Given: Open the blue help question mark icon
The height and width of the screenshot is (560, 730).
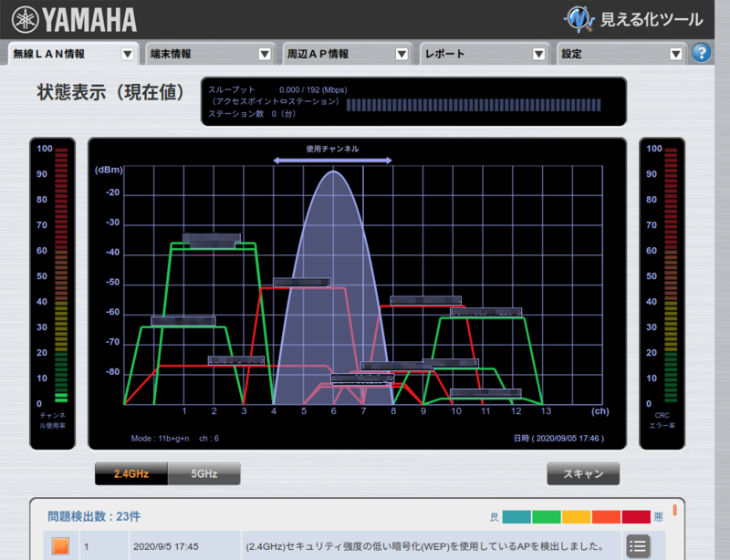Looking at the screenshot, I should tap(701, 53).
